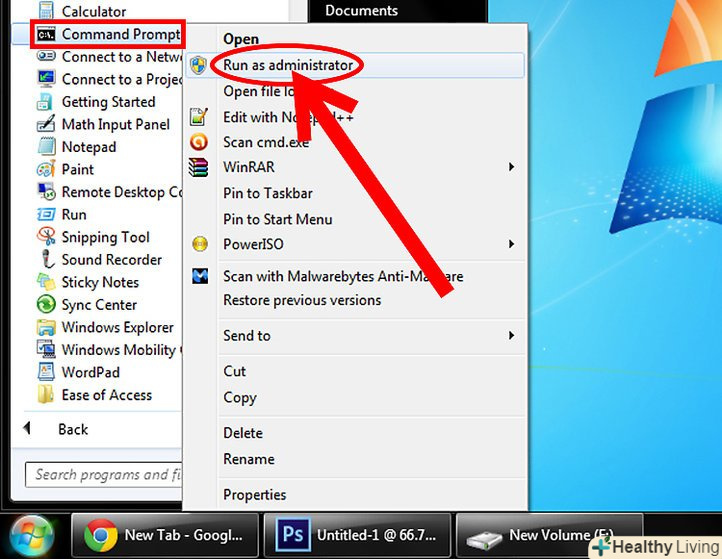Choose Pin to Start Menu
Screen dimensions: 722x559
355,219
